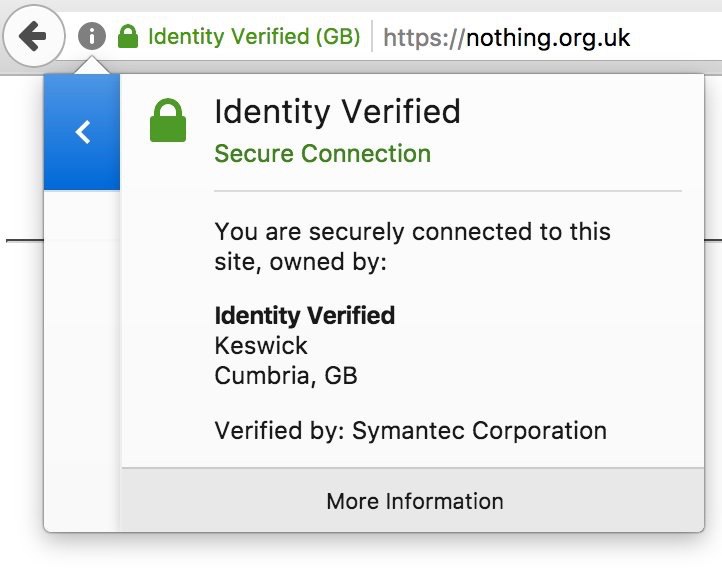Viewport: 722px width, 570px height.
Task: Select the nothing.org.uk domain text in URL
Action: tap(548, 38)
